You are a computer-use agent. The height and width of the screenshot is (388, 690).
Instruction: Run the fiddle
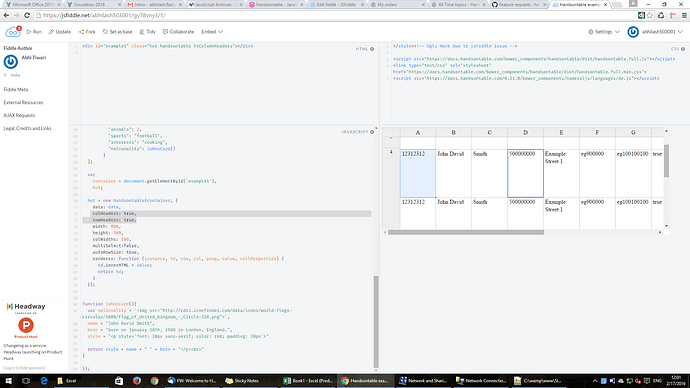click(34, 32)
